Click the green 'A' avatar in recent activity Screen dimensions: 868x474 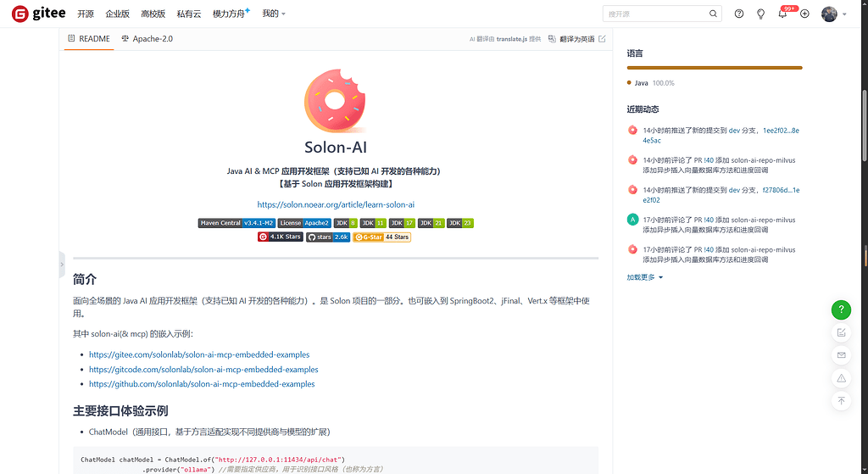632,220
